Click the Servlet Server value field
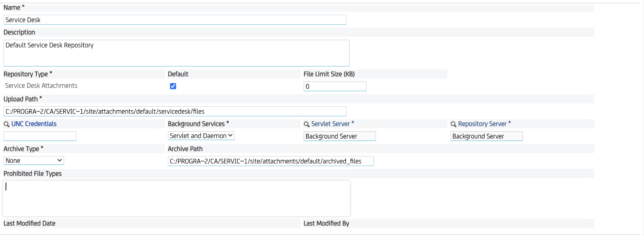The image size is (644, 236). click(x=339, y=136)
